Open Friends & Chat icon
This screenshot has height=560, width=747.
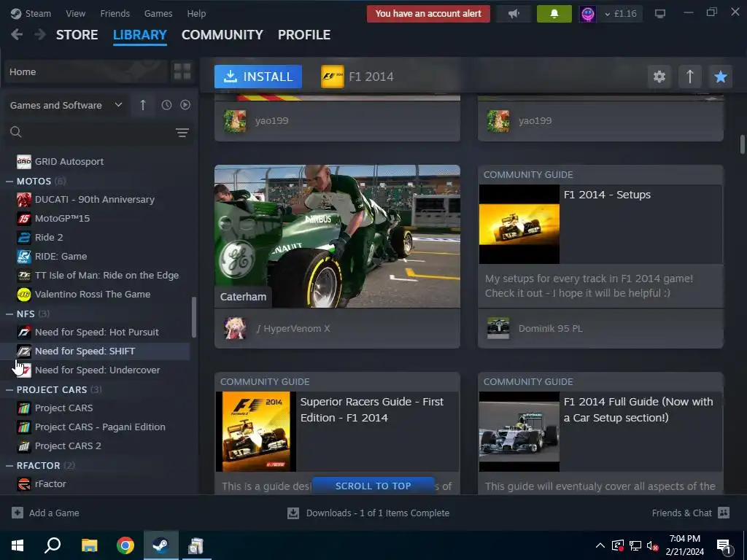coord(724,513)
